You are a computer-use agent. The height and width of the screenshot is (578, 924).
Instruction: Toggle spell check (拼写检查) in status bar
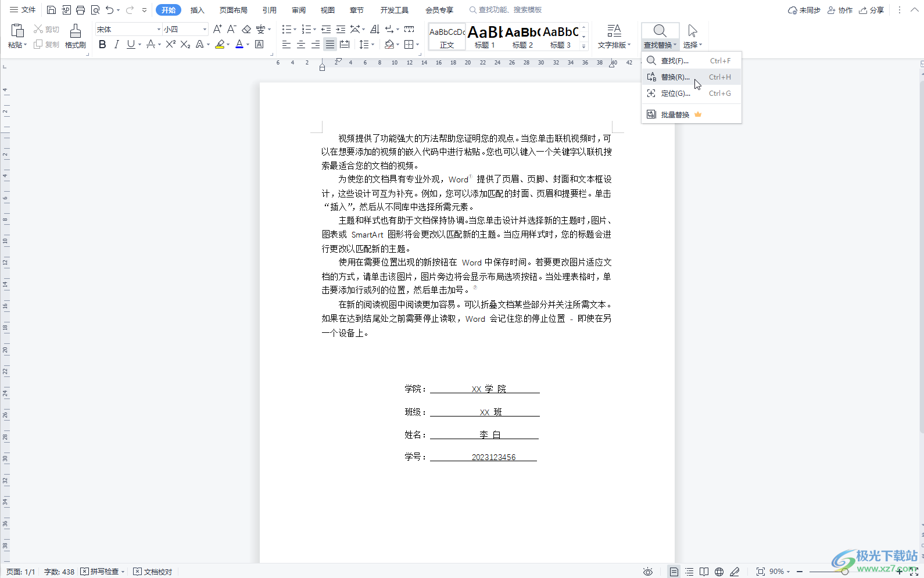coord(103,572)
